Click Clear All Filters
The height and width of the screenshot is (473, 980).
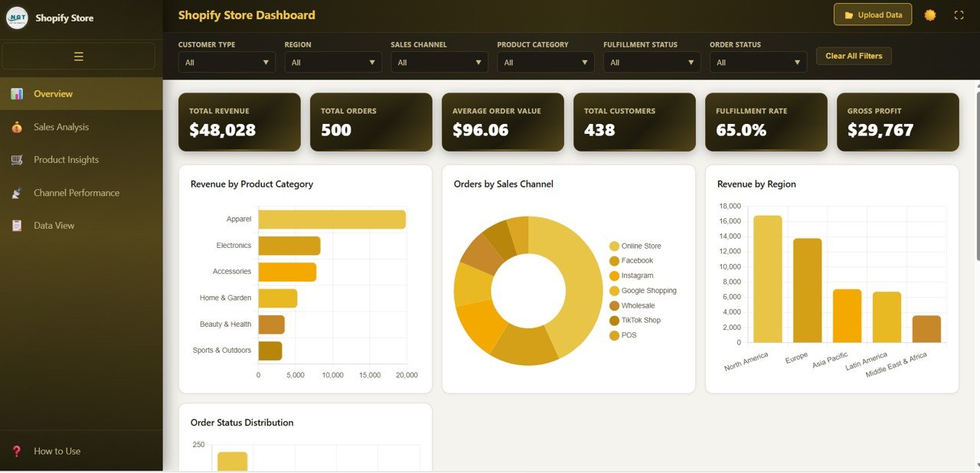[853, 55]
